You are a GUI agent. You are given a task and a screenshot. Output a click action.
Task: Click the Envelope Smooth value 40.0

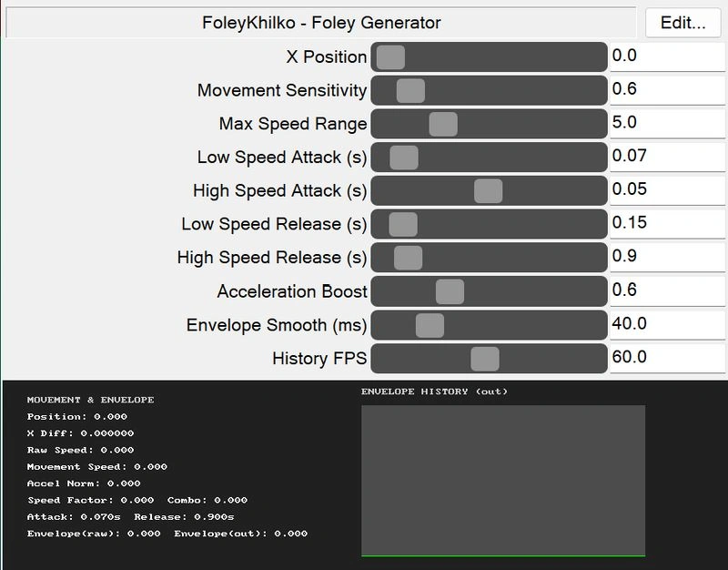(667, 324)
